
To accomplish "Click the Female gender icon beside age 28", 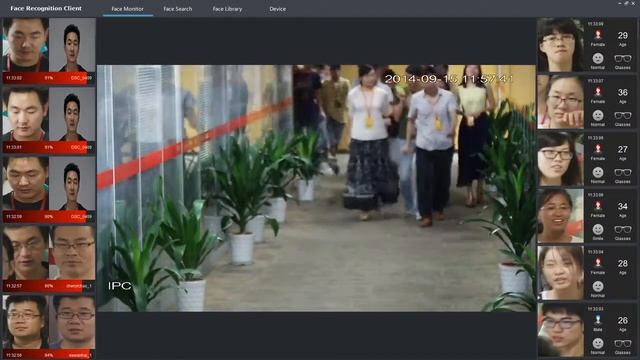I will click(x=598, y=263).
